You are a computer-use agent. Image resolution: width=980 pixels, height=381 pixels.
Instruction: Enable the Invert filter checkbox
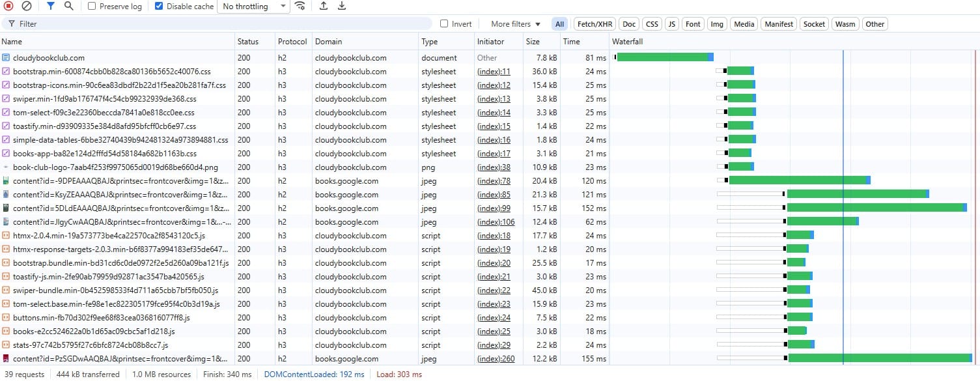pos(444,23)
